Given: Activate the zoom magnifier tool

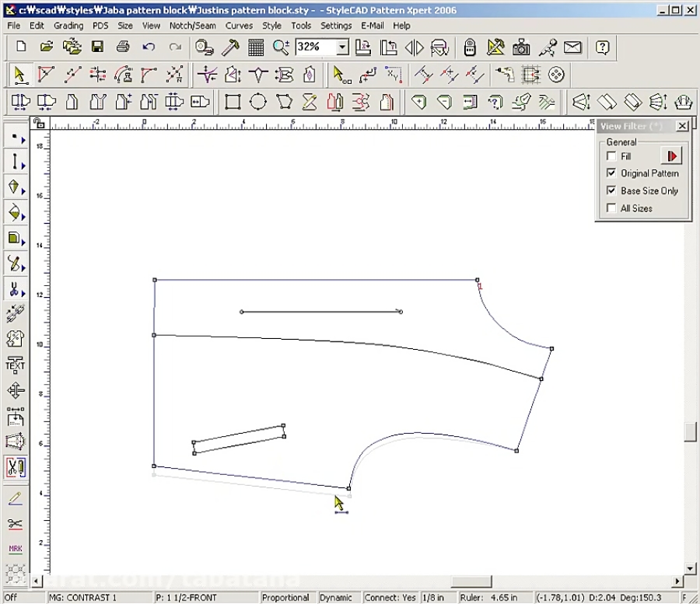Looking at the screenshot, I should (282, 47).
